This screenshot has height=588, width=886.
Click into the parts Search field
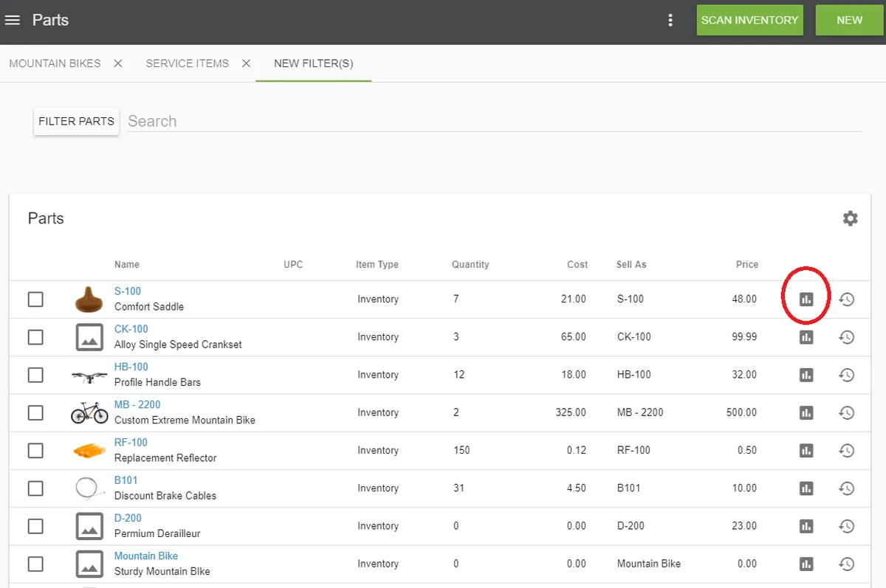tap(493, 122)
